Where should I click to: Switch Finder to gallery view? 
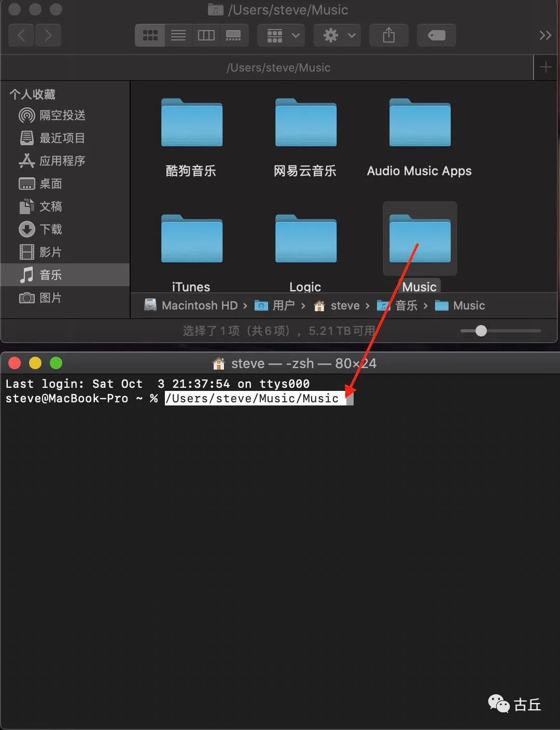(x=234, y=35)
